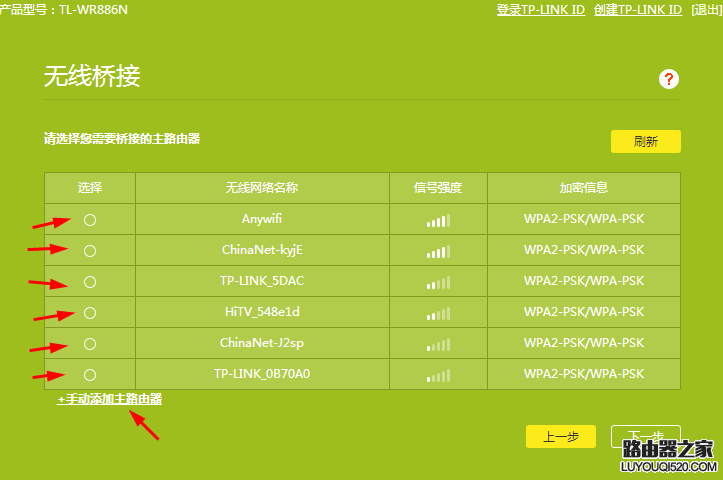Click the ChinaNet-J2sp network name
This screenshot has height=480, width=723.
262,343
